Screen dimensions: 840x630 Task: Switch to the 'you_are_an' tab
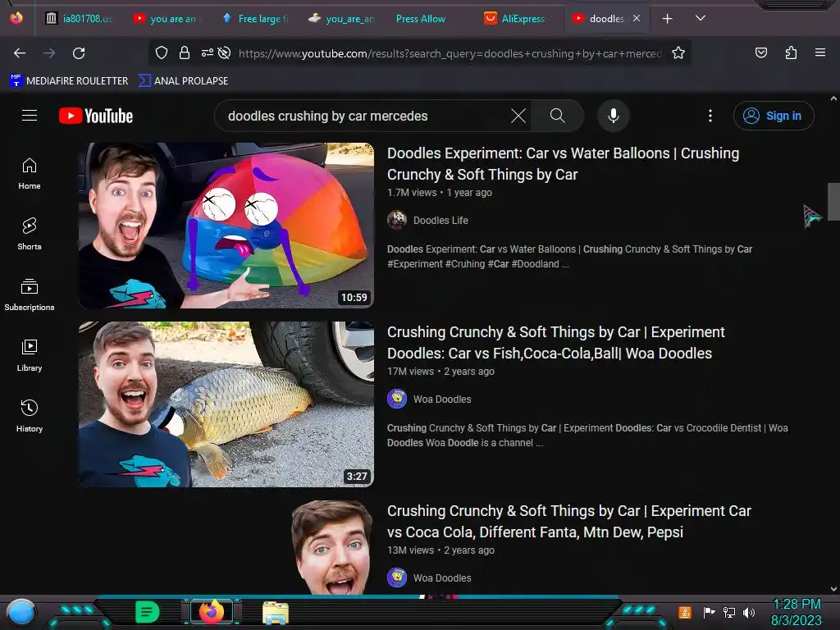343,19
